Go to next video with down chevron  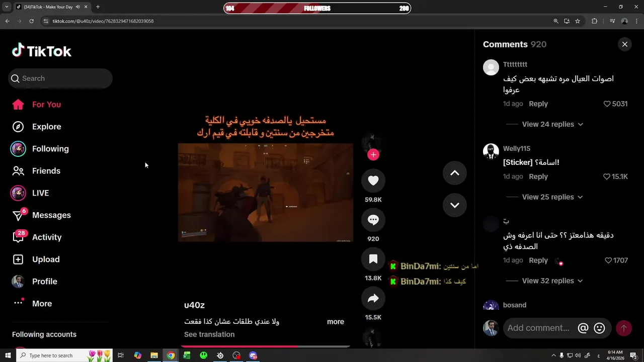coord(455,205)
